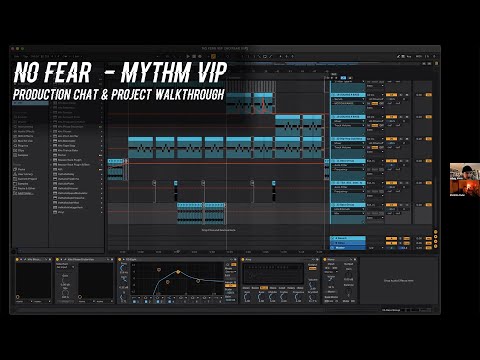Toggle EQ Eight Adaptive Q On button
The height and width of the screenshot is (360, 480).
click(230, 286)
